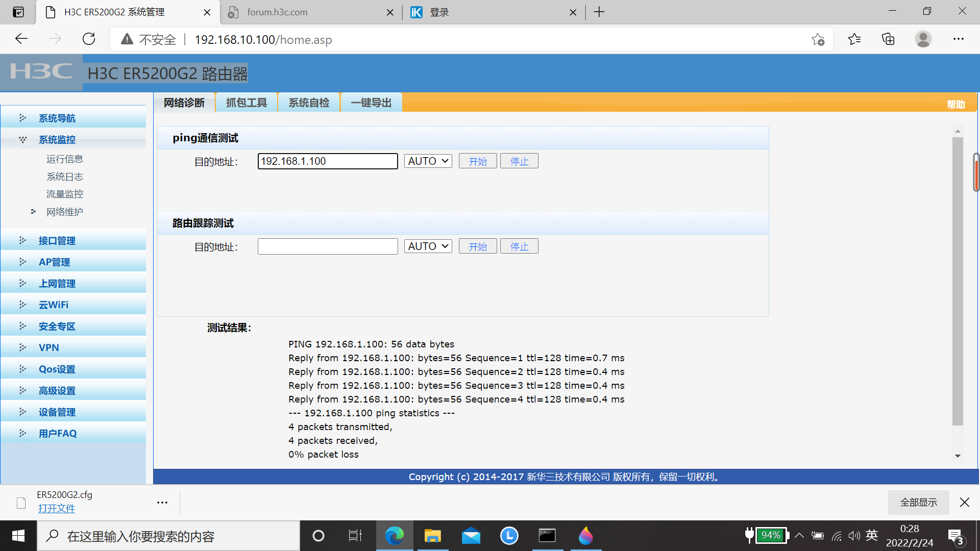
Task: Open the Mail app taskbar icon
Action: [471, 536]
